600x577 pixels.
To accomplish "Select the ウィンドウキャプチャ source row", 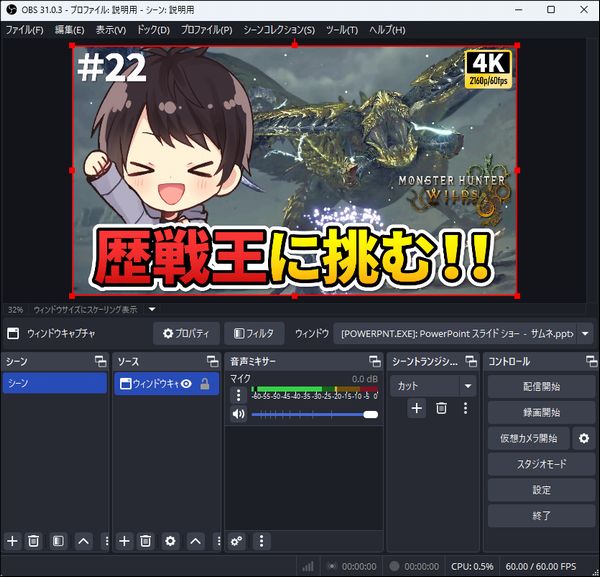I will click(166, 384).
